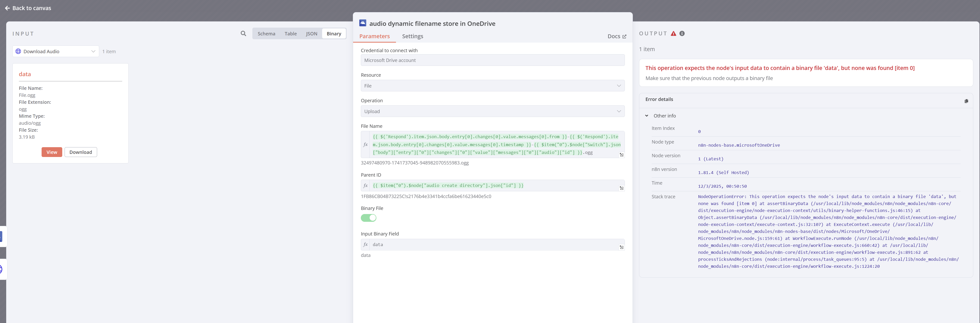The image size is (980, 323).
Task: Switch input view to JSON
Action: tap(311, 34)
